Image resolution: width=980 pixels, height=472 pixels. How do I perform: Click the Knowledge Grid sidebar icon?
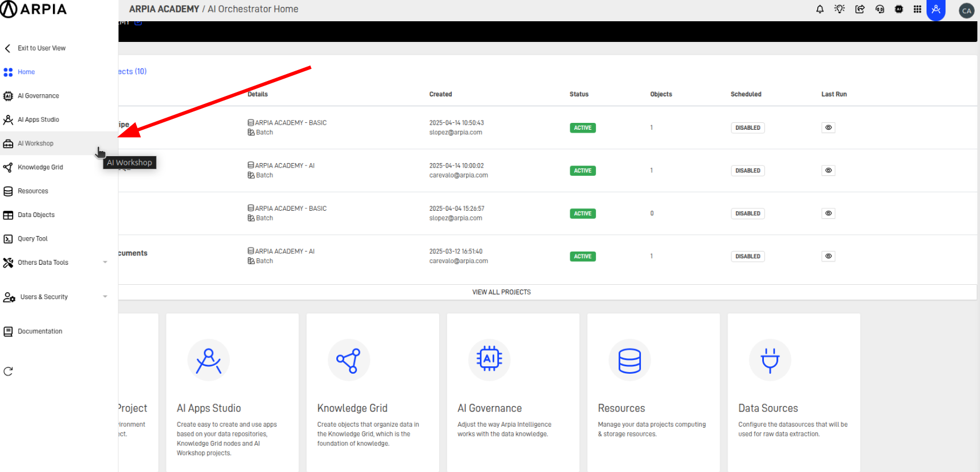[8, 167]
